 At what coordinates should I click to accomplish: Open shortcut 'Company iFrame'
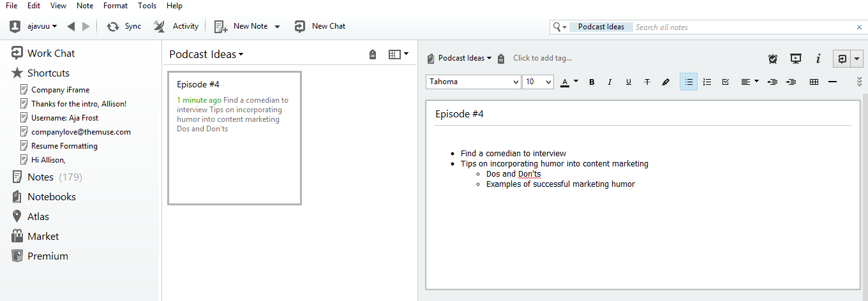pyautogui.click(x=55, y=89)
